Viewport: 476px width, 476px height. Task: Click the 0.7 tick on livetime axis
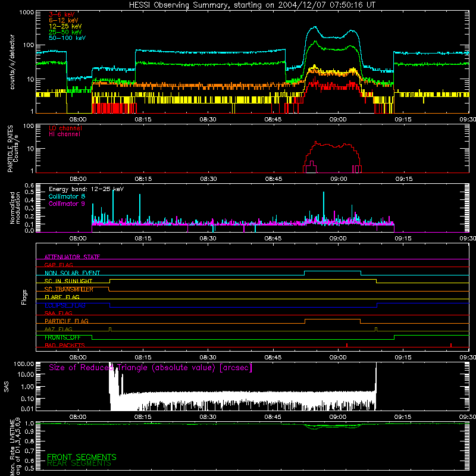[x=29, y=451]
